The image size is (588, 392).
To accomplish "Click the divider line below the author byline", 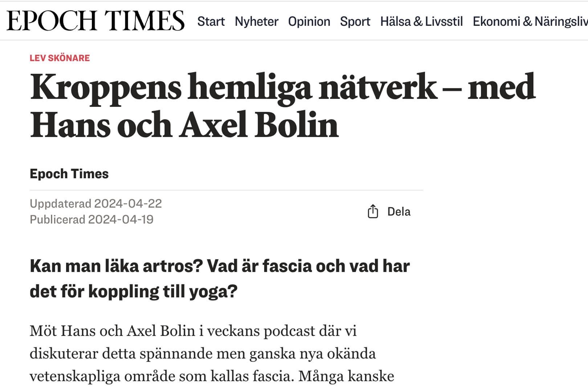I will (x=226, y=190).
